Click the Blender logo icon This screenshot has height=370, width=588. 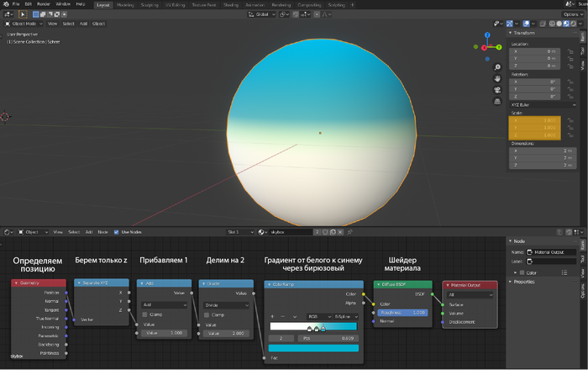(x=6, y=4)
